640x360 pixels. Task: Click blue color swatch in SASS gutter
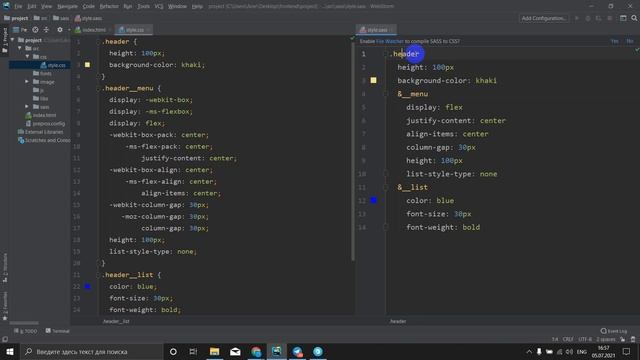pyautogui.click(x=373, y=200)
